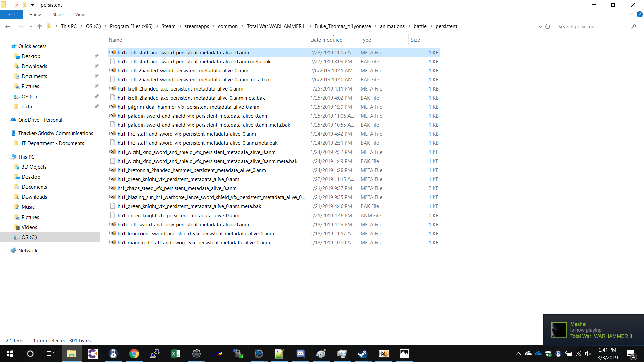Click the Up one level arrow

tap(40, 27)
